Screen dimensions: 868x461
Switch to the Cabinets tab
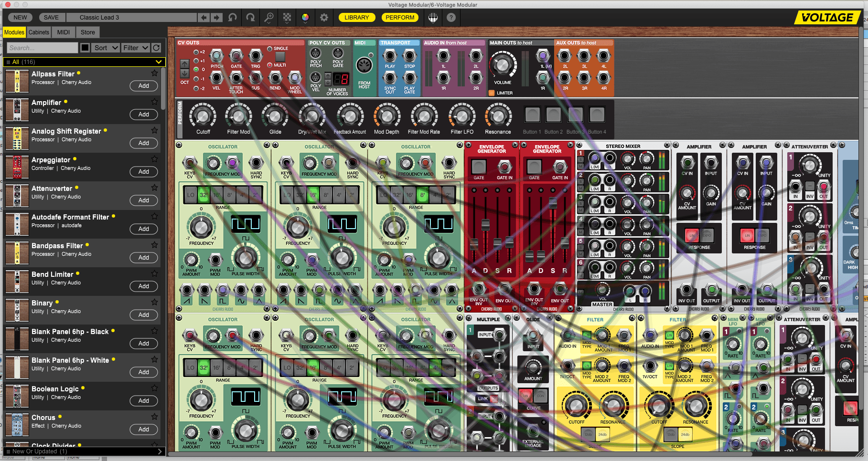coord(39,32)
